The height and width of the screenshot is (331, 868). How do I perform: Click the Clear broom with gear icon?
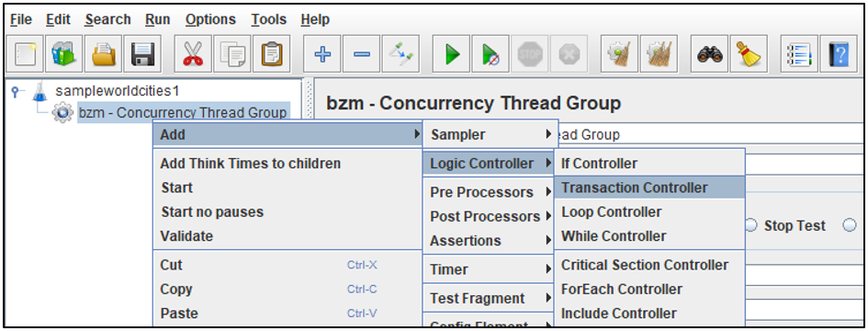619,54
